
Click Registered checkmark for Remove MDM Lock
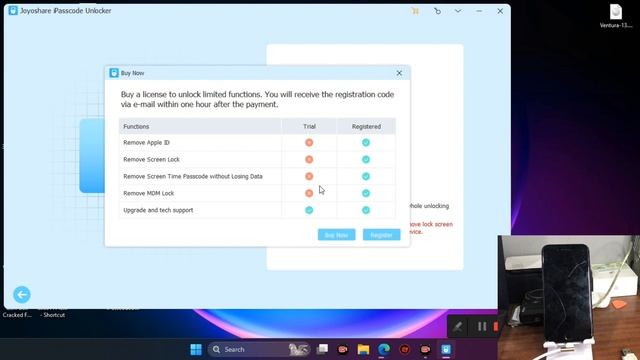366,193
